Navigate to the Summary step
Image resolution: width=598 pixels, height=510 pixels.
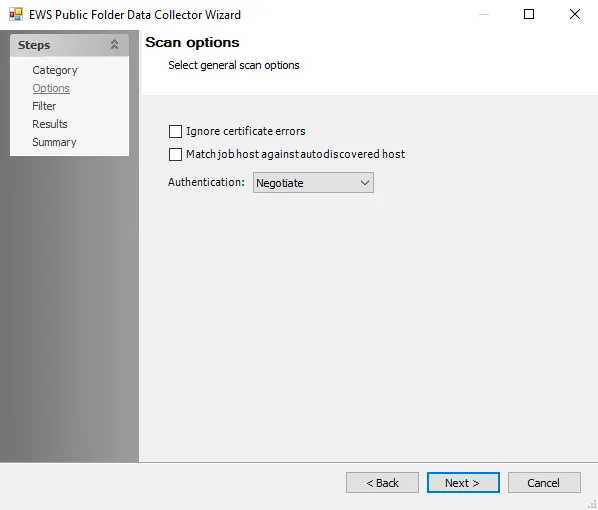(54, 142)
